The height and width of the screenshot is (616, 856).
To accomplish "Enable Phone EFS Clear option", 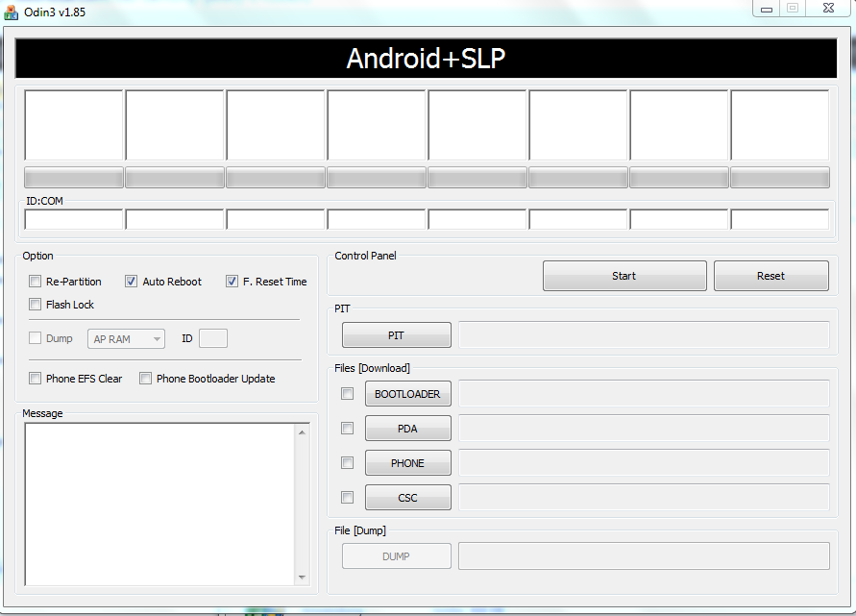I will [35, 378].
